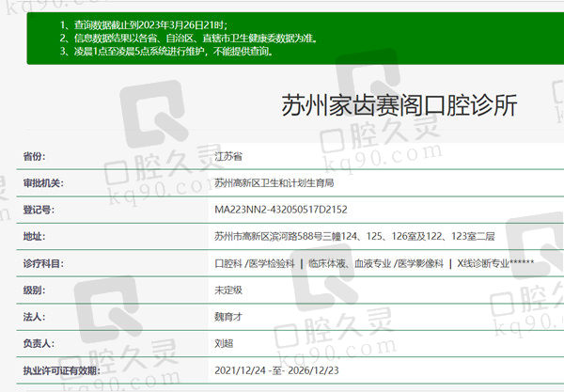The height and width of the screenshot is (392, 564).
Task: Select the notice line about 卫生健康委数据为准
Action: pos(189,39)
